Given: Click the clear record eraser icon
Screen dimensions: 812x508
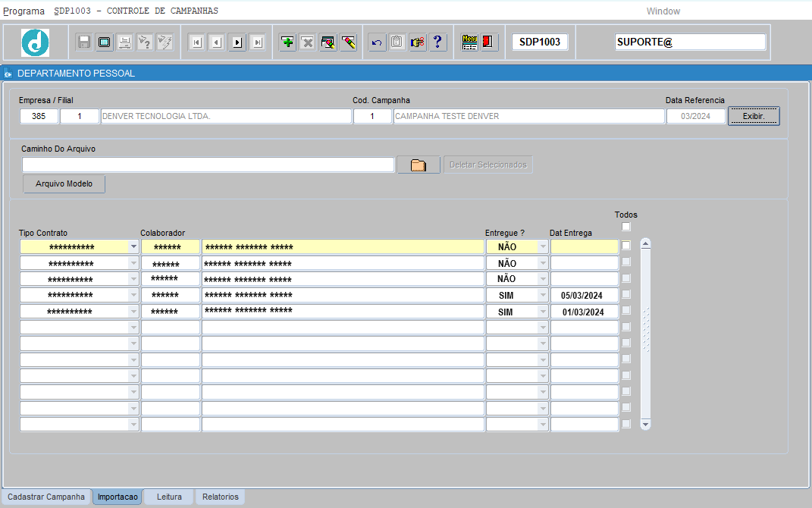Looking at the screenshot, I should 328,42.
